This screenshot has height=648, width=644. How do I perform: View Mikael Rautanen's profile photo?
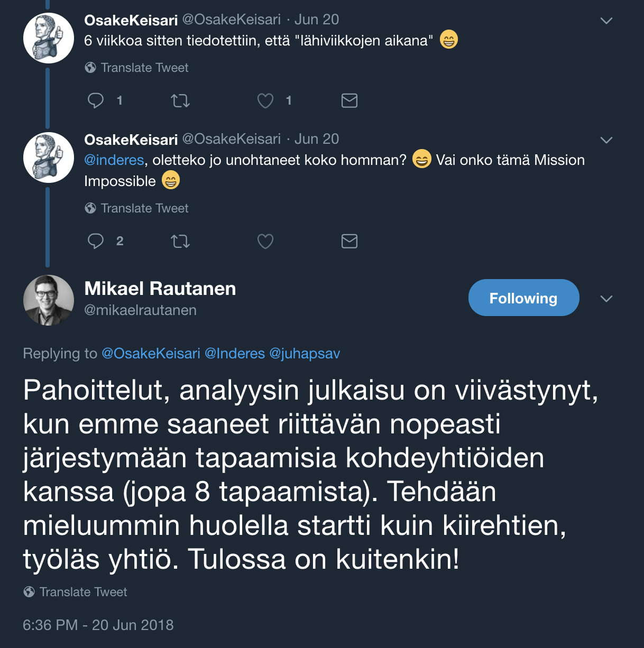click(49, 300)
